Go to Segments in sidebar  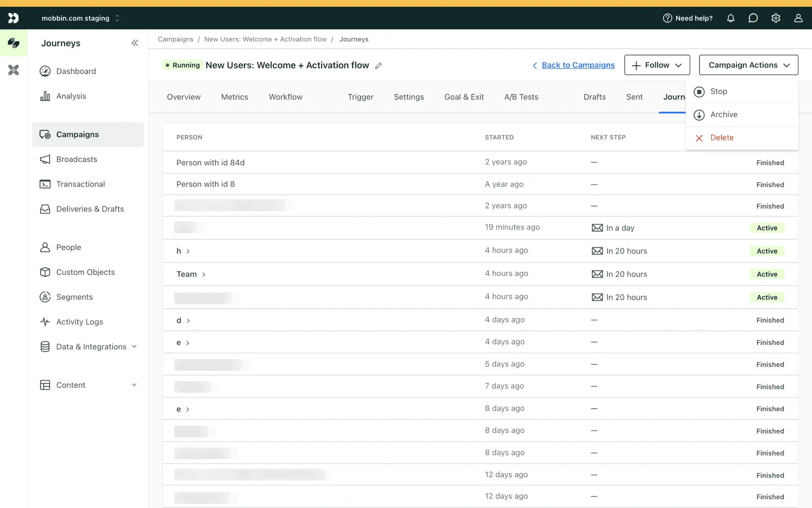pos(74,297)
